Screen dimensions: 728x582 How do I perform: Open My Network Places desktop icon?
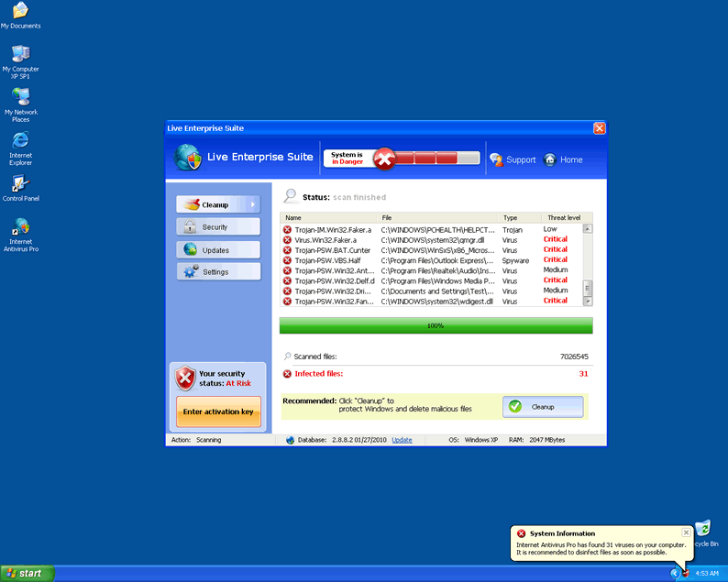click(x=20, y=97)
